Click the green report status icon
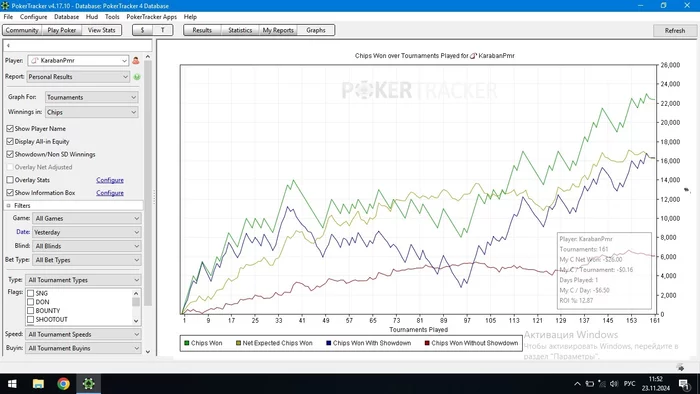700x394 pixels. (137, 77)
